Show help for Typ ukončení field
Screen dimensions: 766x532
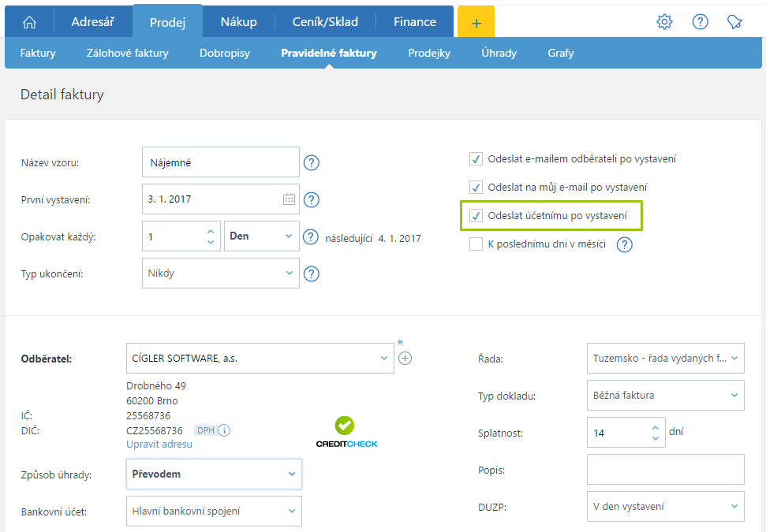[311, 273]
